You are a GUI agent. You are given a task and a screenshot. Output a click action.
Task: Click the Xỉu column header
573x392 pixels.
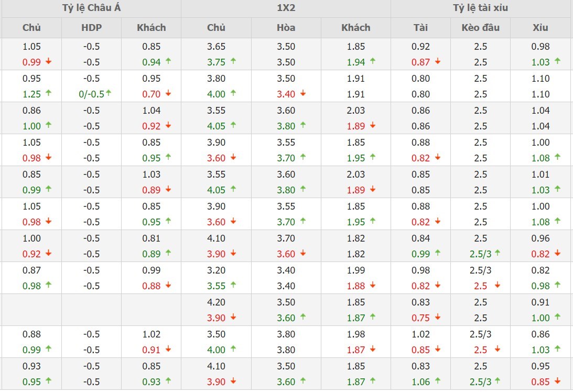(x=540, y=28)
